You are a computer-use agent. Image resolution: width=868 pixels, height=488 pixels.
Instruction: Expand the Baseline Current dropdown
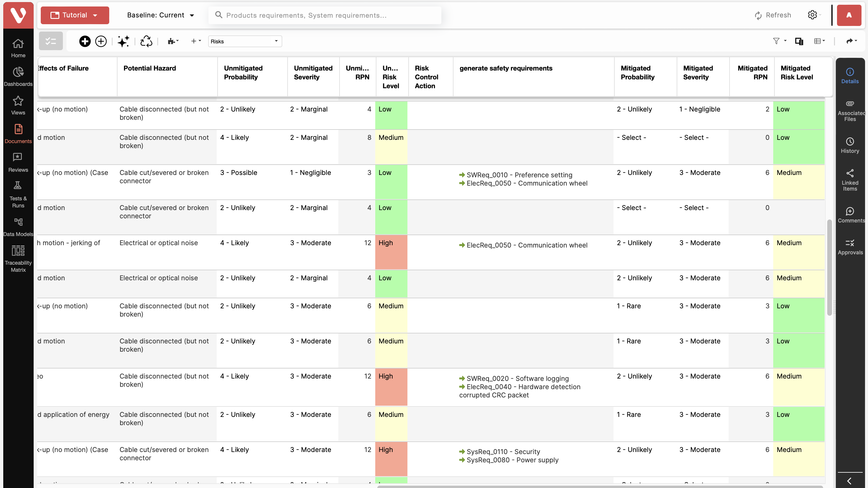pos(192,15)
